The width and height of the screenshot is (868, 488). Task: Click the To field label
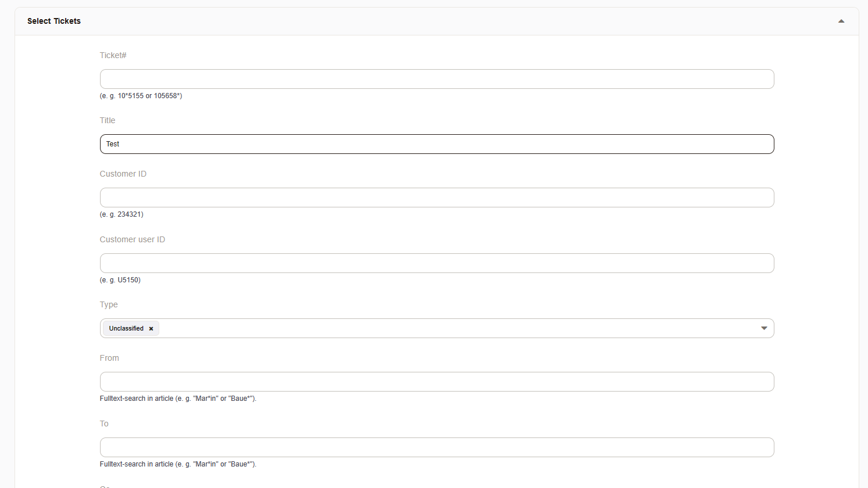(x=104, y=424)
